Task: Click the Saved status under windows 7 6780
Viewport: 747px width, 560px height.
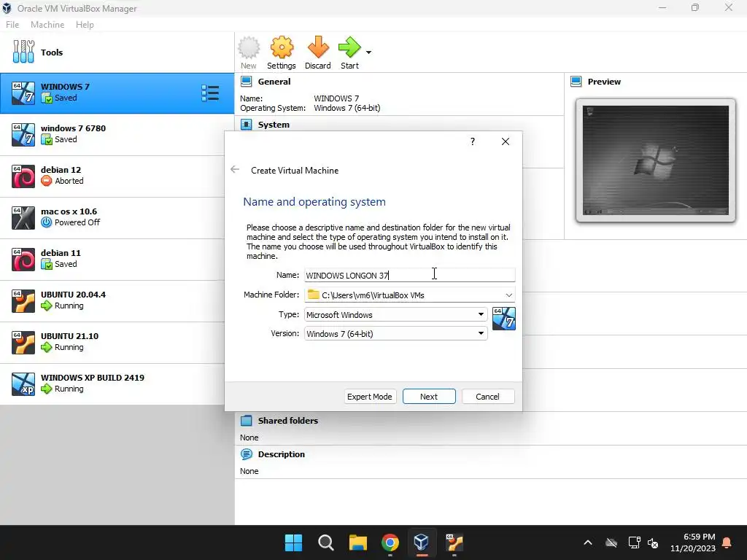Action: [66, 139]
